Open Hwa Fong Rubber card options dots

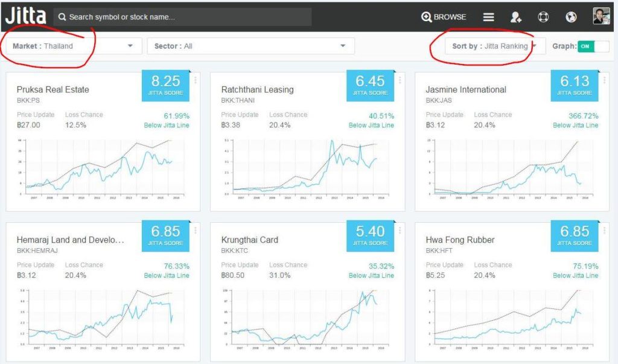(x=604, y=231)
